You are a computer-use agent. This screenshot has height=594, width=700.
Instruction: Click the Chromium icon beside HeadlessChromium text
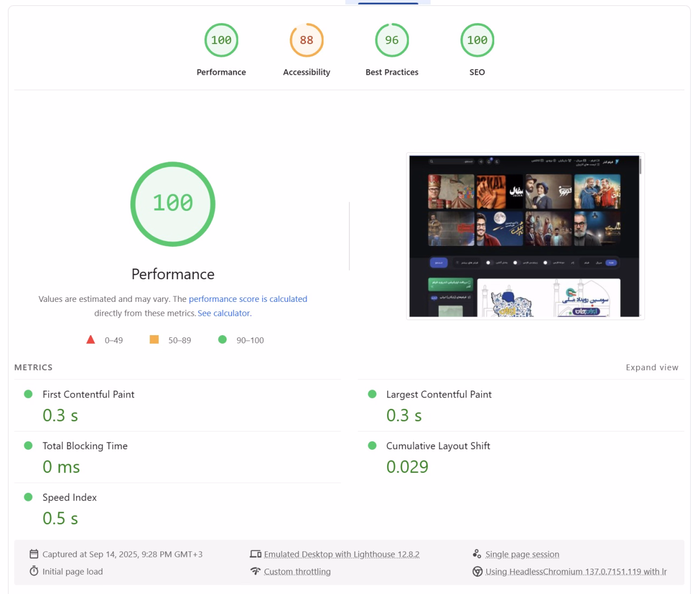pos(477,571)
